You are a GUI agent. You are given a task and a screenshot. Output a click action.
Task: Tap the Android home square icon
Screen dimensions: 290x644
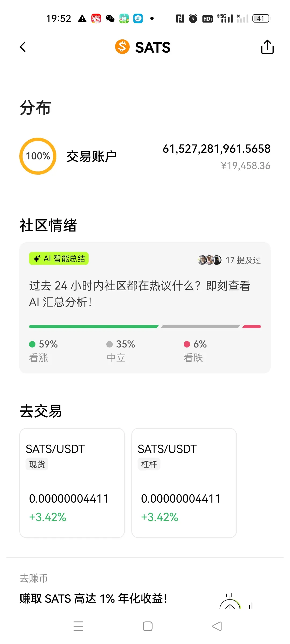pyautogui.click(x=148, y=626)
